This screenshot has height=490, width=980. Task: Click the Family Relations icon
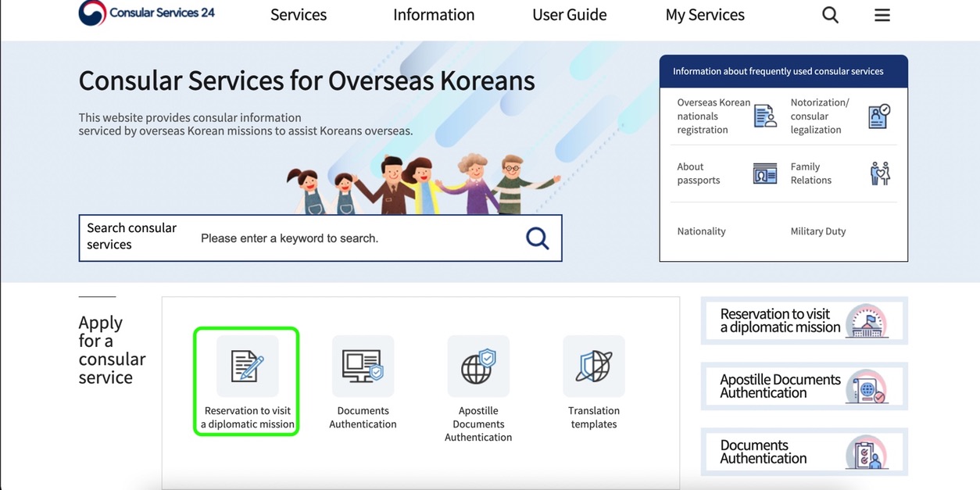pyautogui.click(x=879, y=173)
